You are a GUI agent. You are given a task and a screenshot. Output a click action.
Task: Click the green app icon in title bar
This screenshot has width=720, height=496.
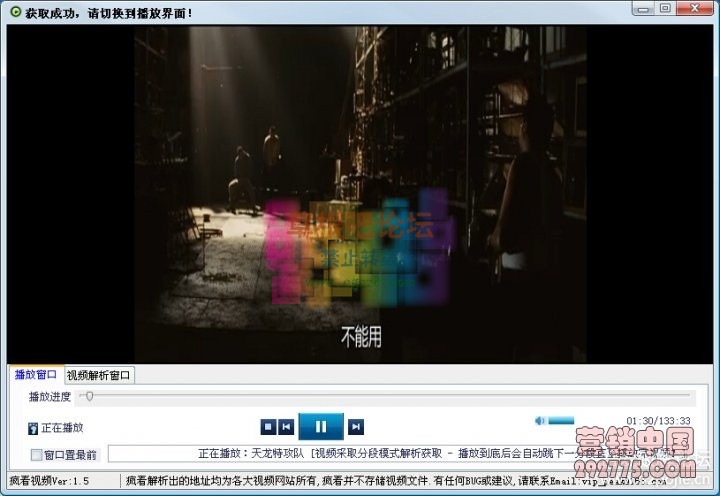tap(14, 12)
